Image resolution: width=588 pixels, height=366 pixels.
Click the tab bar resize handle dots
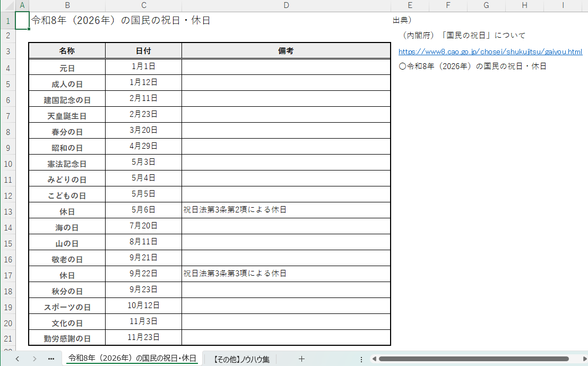tap(361, 359)
